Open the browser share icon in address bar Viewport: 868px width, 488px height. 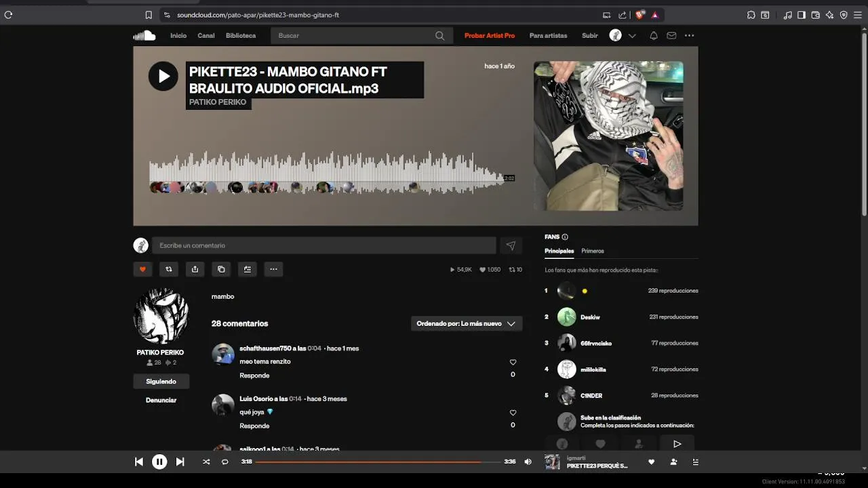623,15
